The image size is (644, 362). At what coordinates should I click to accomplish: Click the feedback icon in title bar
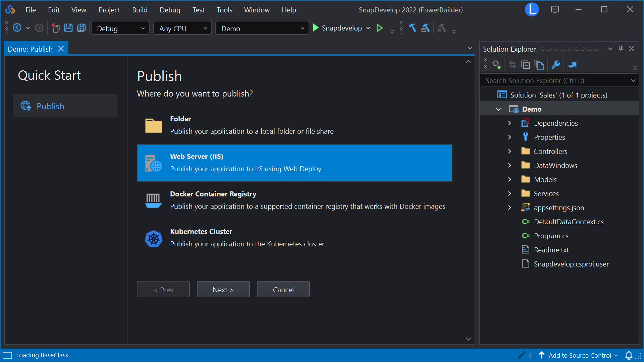[x=555, y=10]
